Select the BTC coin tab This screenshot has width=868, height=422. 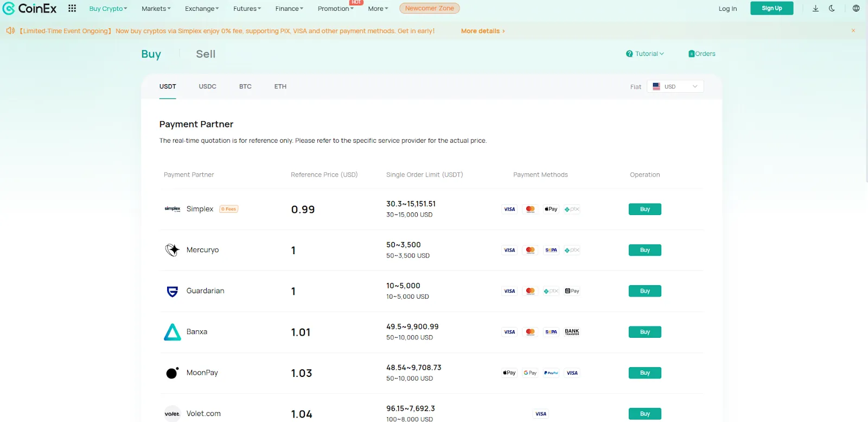(x=245, y=86)
